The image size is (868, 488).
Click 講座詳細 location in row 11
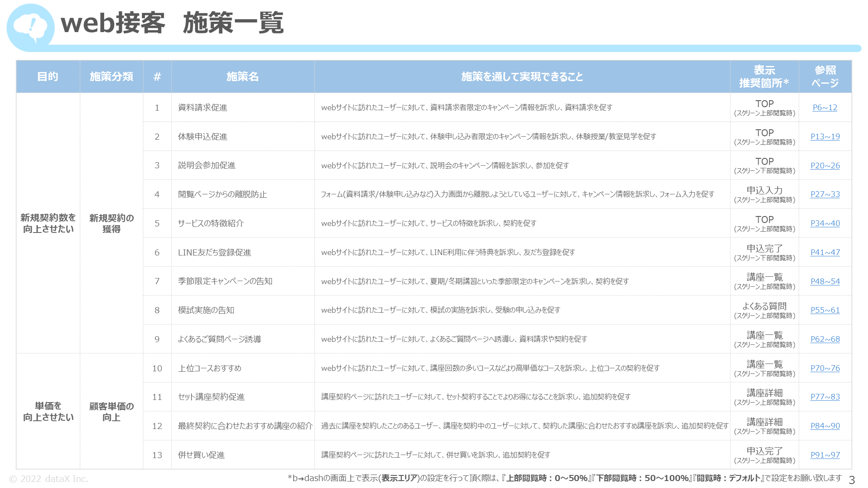tap(764, 397)
